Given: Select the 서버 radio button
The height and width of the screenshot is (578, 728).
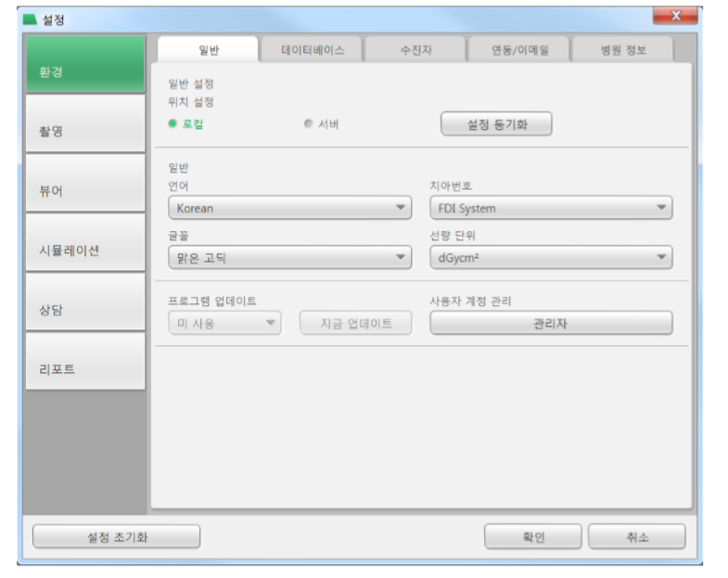Looking at the screenshot, I should 308,123.
